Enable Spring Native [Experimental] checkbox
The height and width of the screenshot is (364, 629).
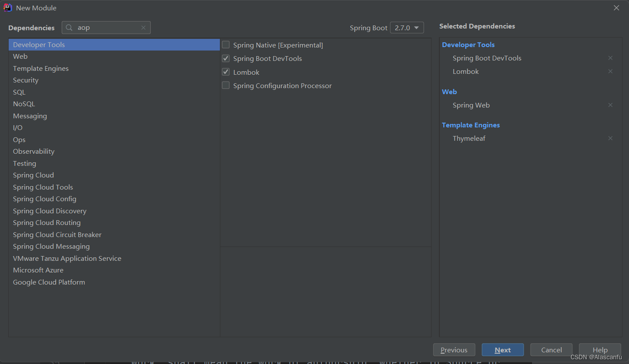click(x=226, y=44)
